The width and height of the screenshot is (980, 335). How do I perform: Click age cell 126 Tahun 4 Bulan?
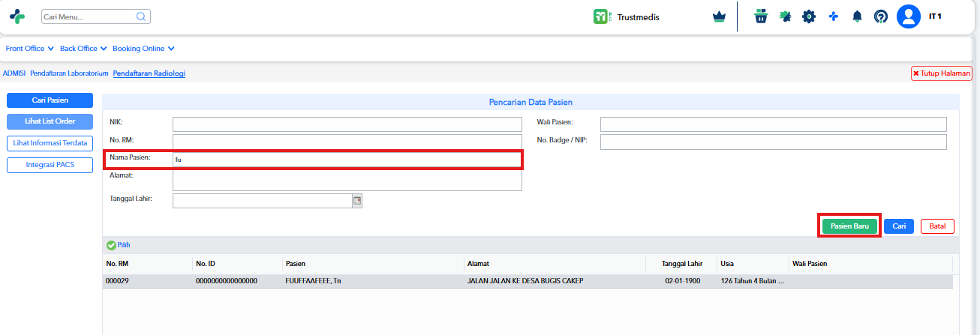point(752,281)
